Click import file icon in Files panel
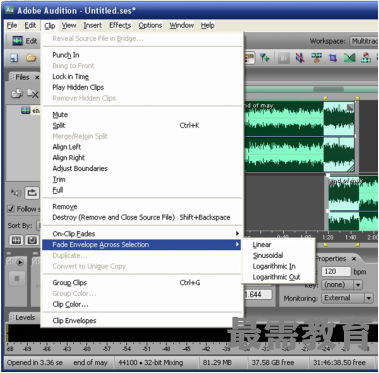This screenshot has width=379, height=373. (x=17, y=94)
